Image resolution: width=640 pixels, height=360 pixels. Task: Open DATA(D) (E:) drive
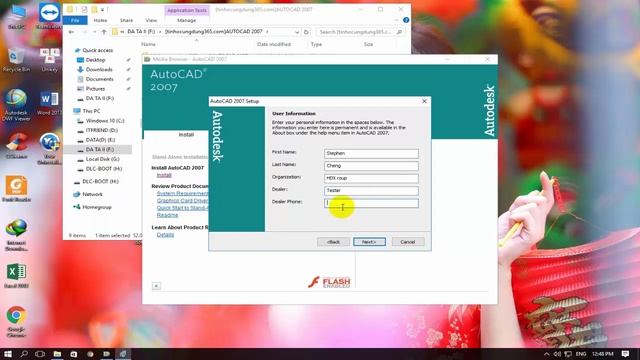[x=100, y=140]
